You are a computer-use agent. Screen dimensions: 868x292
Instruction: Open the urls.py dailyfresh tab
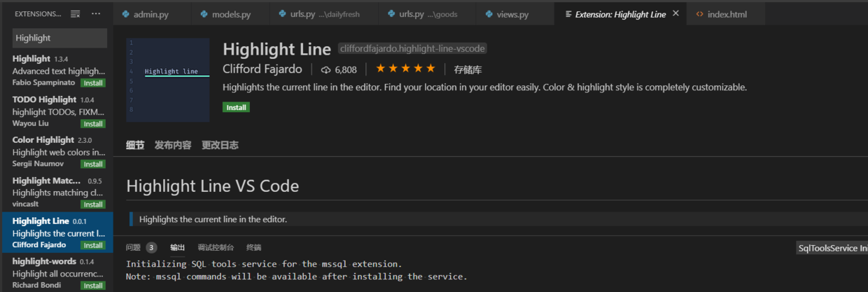point(324,14)
